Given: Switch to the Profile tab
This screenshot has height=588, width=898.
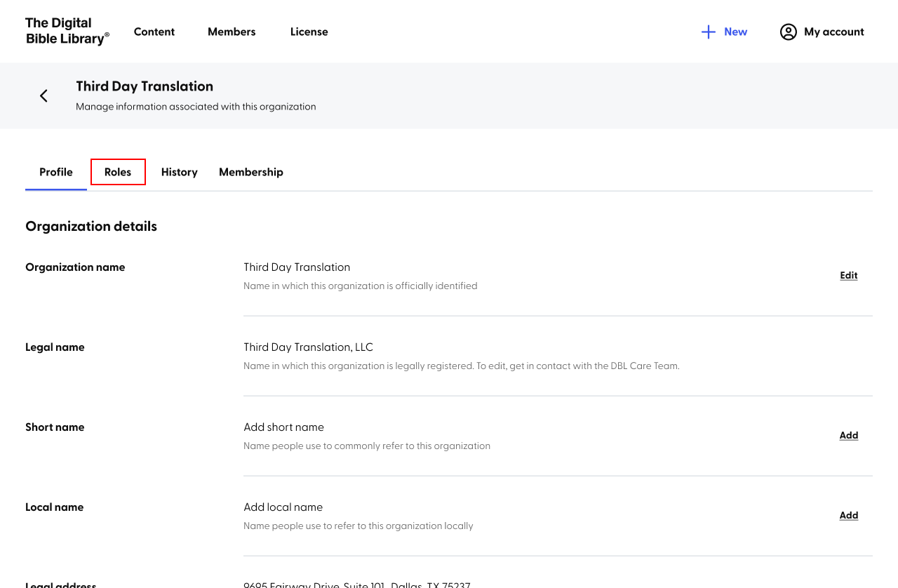Looking at the screenshot, I should tap(56, 172).
